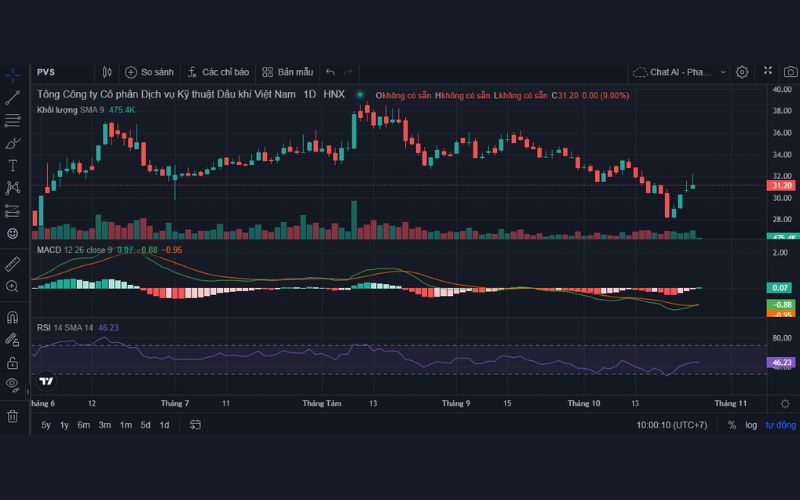Click the zoom in magnifier tool
This screenshot has height=500, width=800.
[x=13, y=286]
